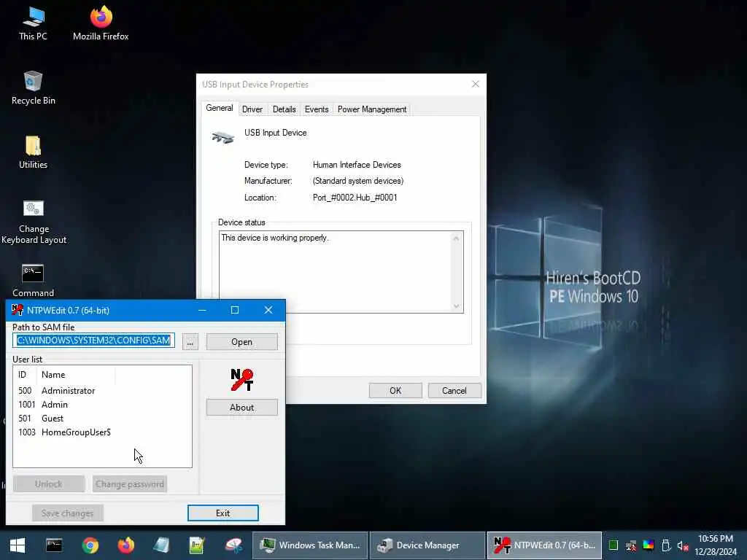Click the Open button in NTPWEdit
Screen dimensions: 747x560
coord(241,342)
